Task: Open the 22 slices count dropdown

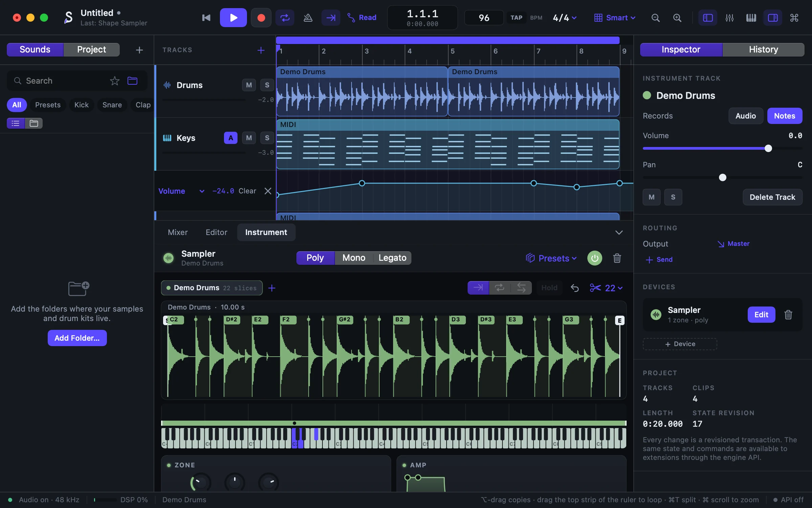Action: [606, 288]
